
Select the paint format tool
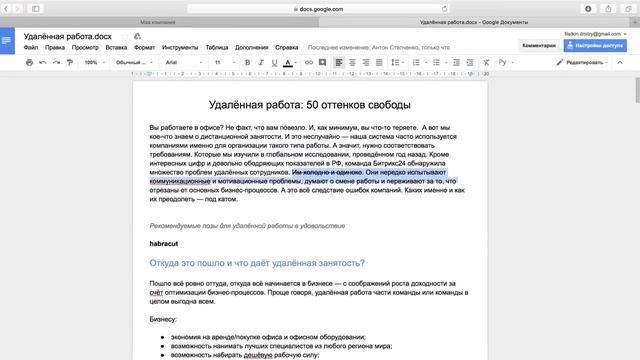tap(70, 62)
